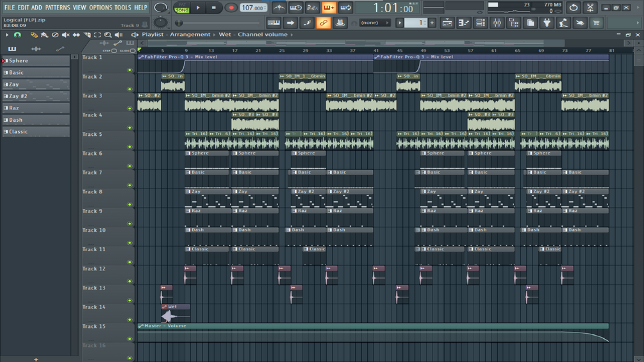
Task: Toggle the metronome
Action: click(x=279, y=8)
